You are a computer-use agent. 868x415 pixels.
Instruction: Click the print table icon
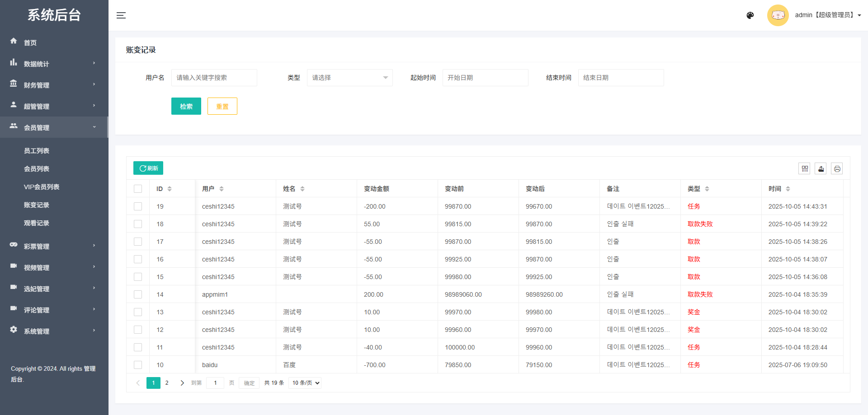click(x=837, y=168)
